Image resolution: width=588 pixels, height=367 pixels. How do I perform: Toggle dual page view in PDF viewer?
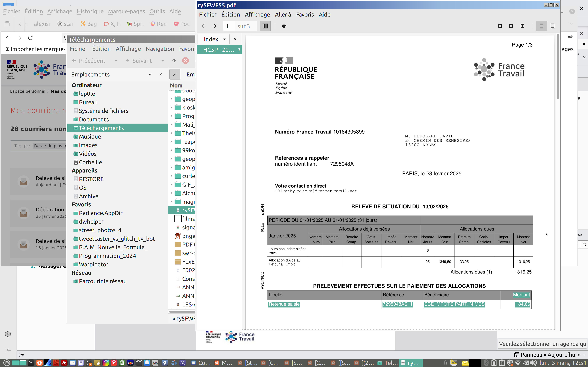coord(553,26)
